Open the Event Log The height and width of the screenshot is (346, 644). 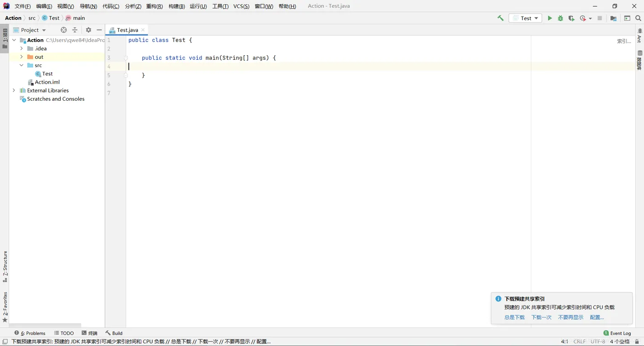click(617, 333)
